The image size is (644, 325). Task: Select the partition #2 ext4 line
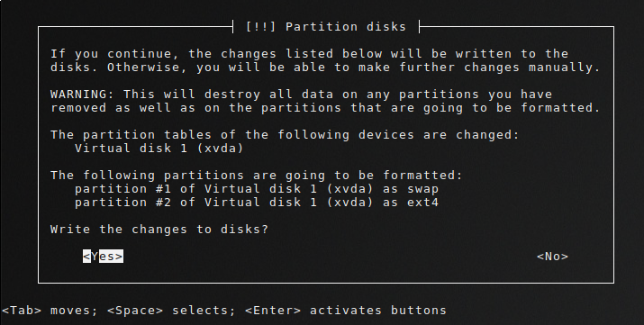tap(257, 203)
